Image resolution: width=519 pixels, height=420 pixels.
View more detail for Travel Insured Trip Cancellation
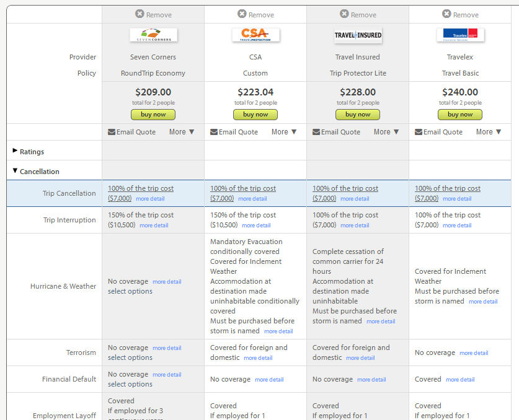pyautogui.click(x=355, y=199)
